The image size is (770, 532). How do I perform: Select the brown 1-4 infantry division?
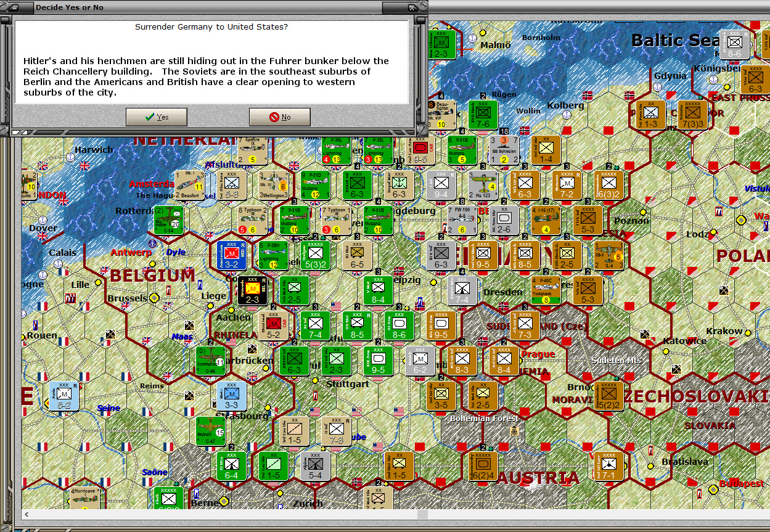point(546,150)
